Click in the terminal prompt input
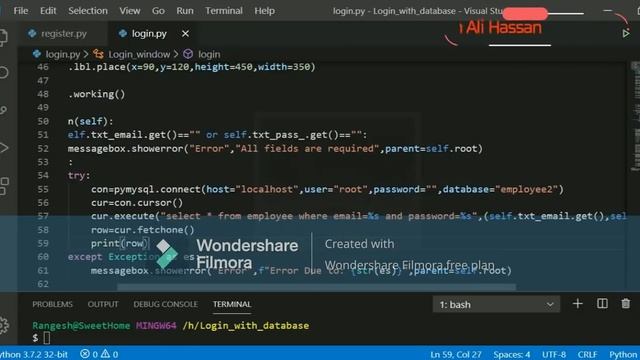Screen dimensions: 640x360 tap(47, 338)
